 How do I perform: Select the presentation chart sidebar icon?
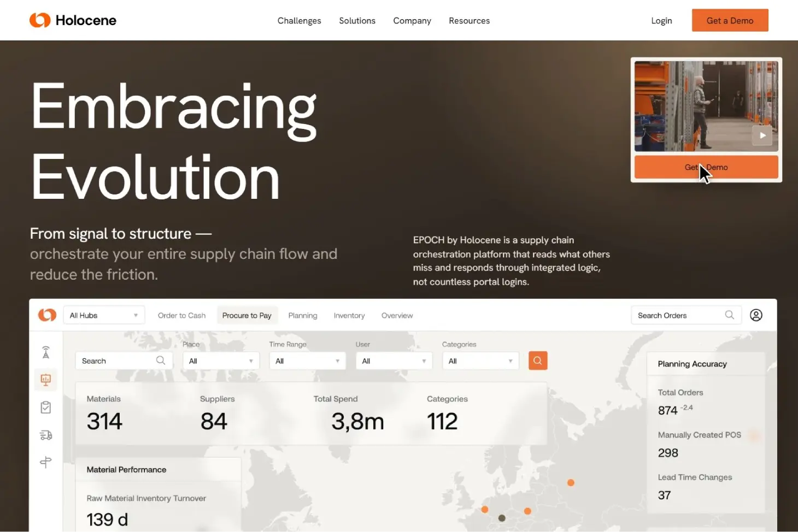[x=46, y=380]
